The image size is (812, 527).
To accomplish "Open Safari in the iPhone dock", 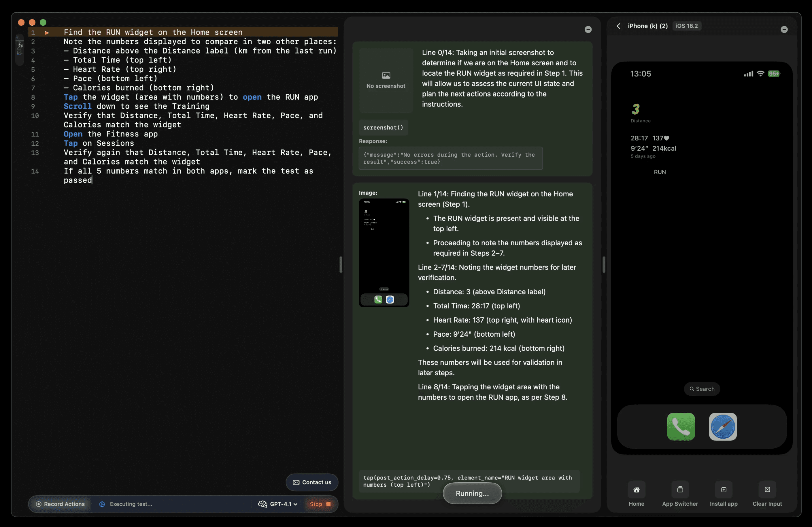I will pyautogui.click(x=723, y=426).
